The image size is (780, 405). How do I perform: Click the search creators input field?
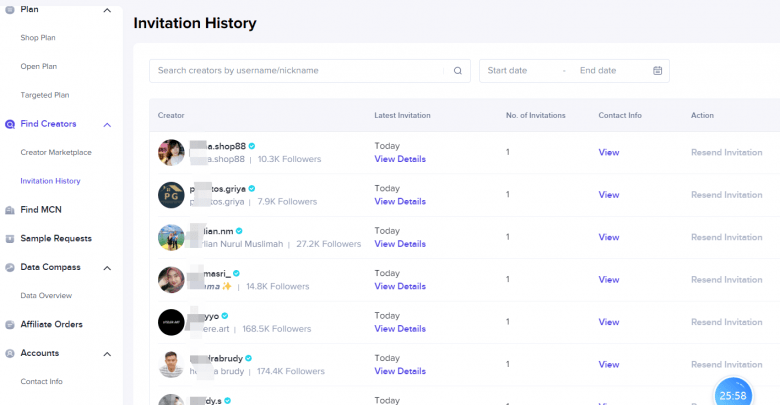(296, 71)
